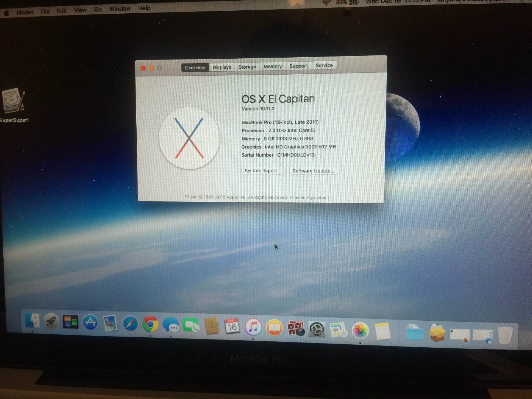
Task: Launch iTunes music note icon
Action: [253, 328]
